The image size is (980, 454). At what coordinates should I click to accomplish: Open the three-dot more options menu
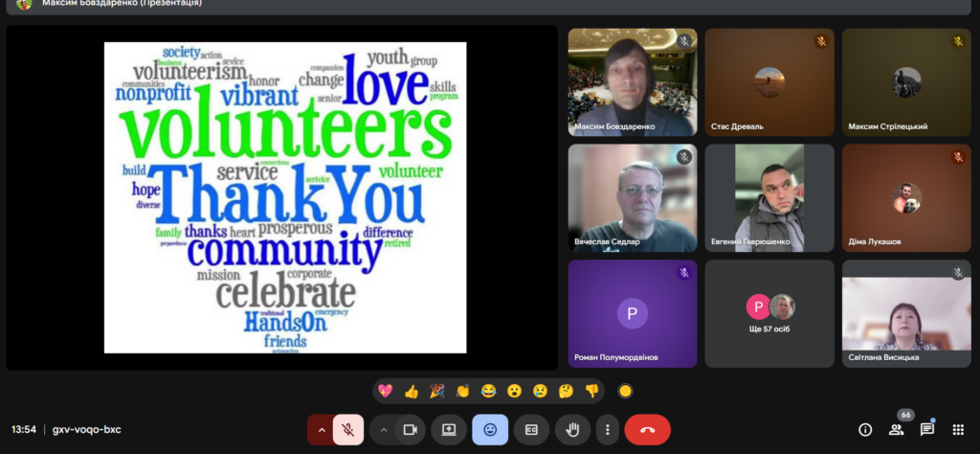click(x=607, y=430)
